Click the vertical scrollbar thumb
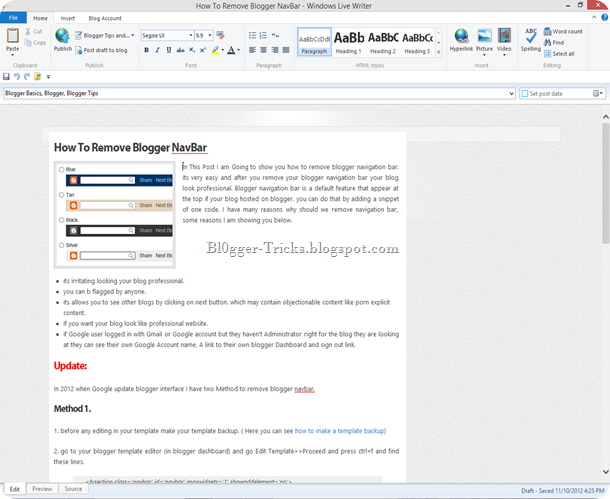This screenshot has width=610, height=499. point(606,183)
